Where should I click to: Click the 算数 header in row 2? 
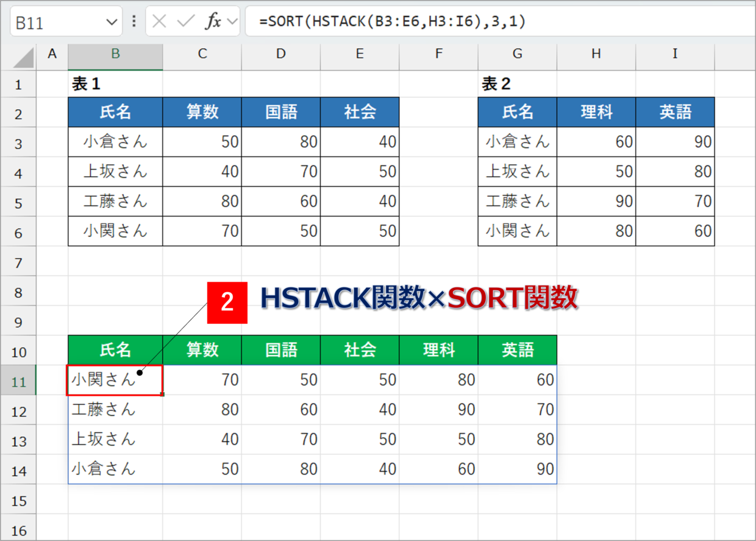click(x=202, y=112)
